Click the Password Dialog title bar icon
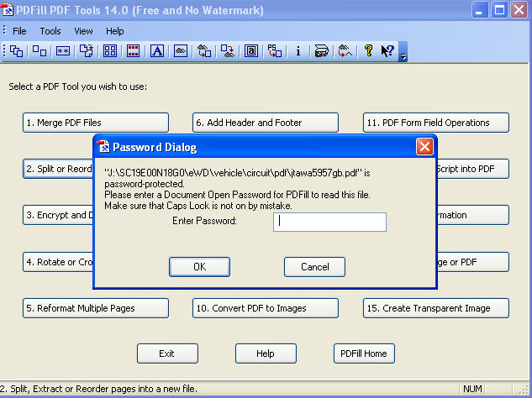Viewport: 532px width, 398px height. [x=103, y=147]
